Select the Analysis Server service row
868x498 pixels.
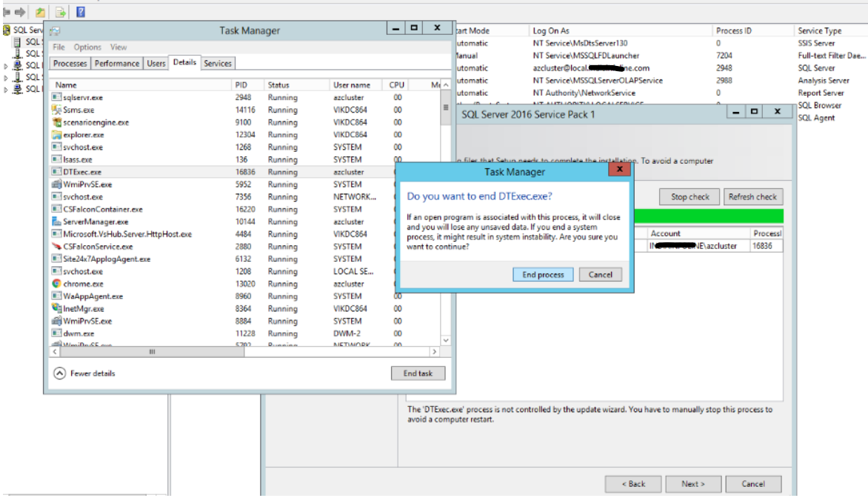point(661,81)
